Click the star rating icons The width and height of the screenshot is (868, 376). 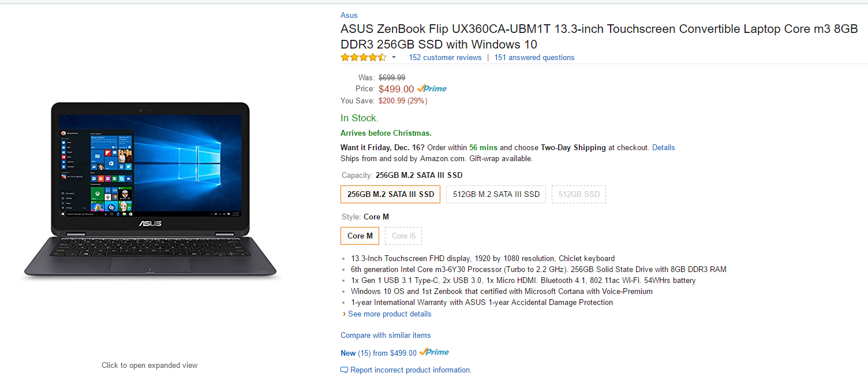[363, 57]
